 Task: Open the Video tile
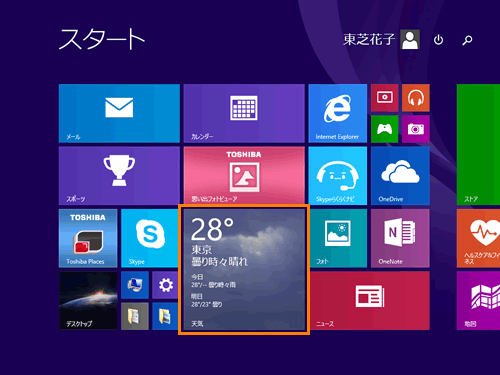(x=384, y=98)
